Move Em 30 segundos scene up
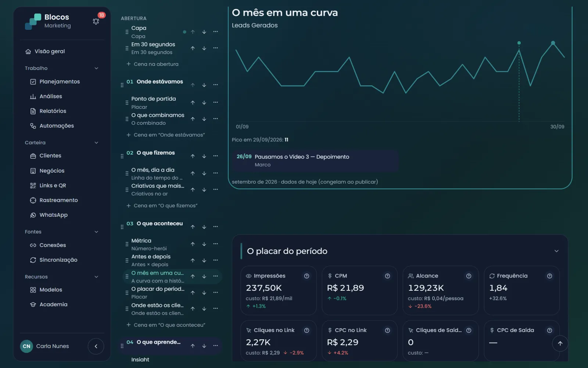This screenshot has width=588, height=368. (x=193, y=48)
